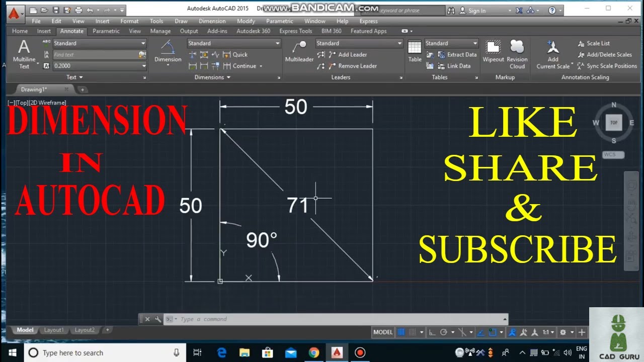This screenshot has width=644, height=362.
Task: Click Sync Scale Positions
Action: 607,66
